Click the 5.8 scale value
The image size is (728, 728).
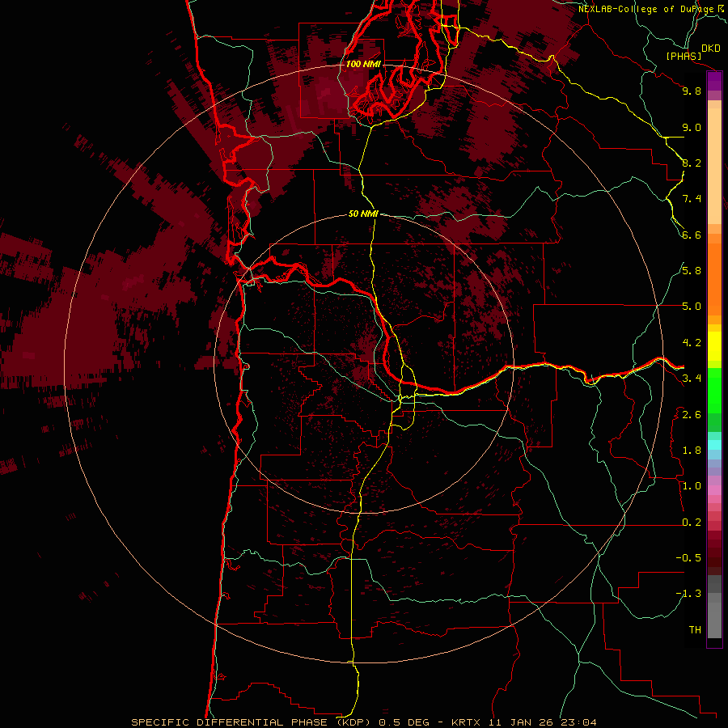click(692, 270)
